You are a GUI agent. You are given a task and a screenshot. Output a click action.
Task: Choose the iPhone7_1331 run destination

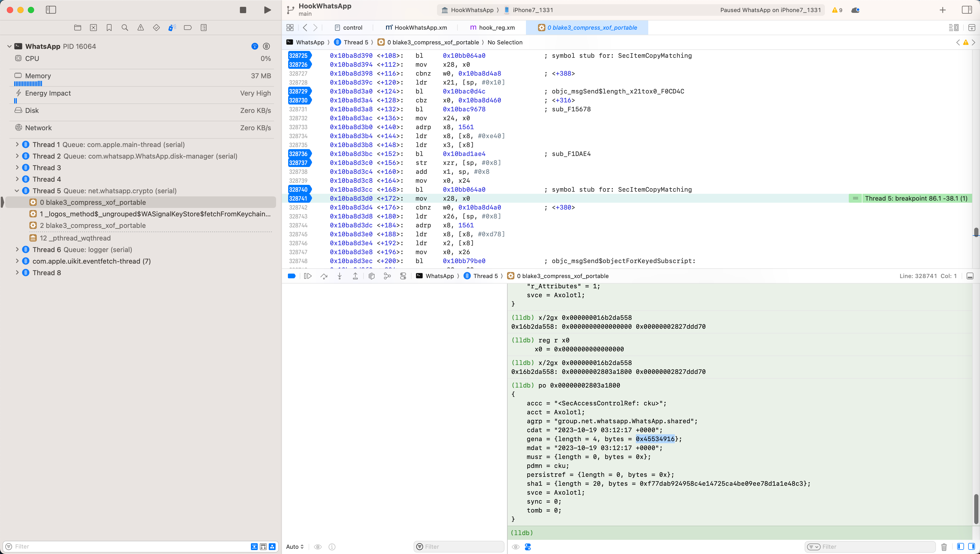point(529,10)
